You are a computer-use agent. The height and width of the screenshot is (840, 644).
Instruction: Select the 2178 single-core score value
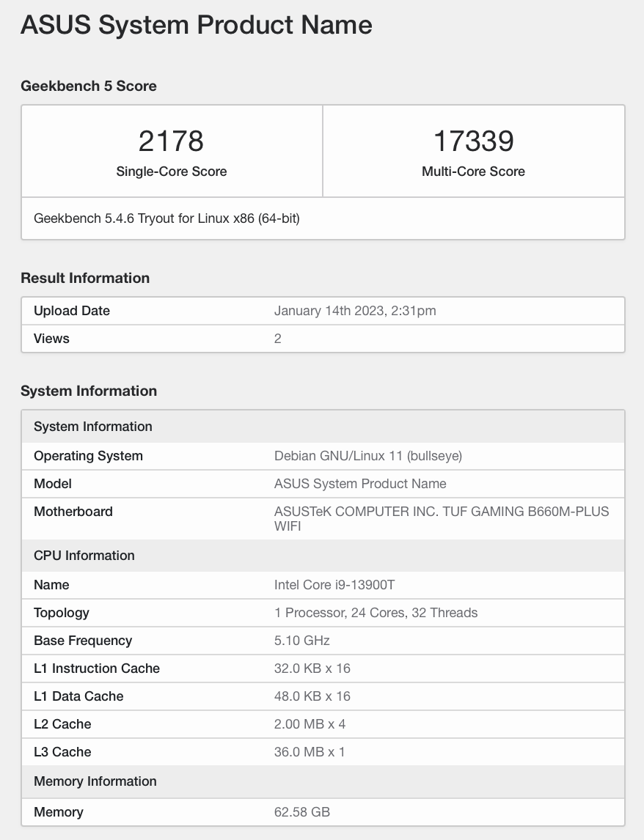[171, 141]
